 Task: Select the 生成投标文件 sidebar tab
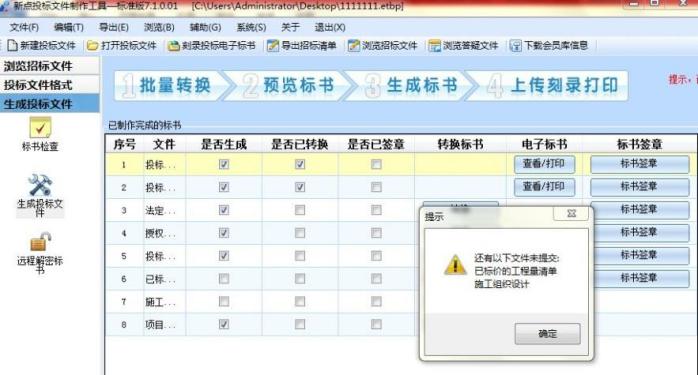pos(49,104)
